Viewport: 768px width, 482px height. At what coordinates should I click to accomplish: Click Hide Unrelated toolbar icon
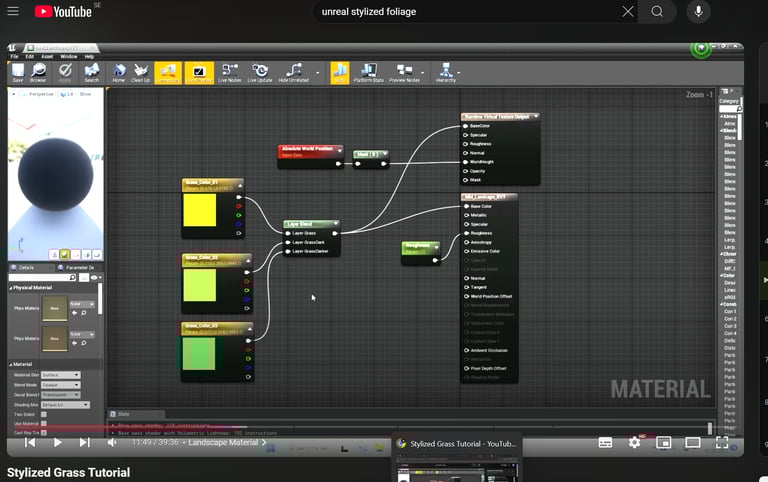(x=294, y=72)
